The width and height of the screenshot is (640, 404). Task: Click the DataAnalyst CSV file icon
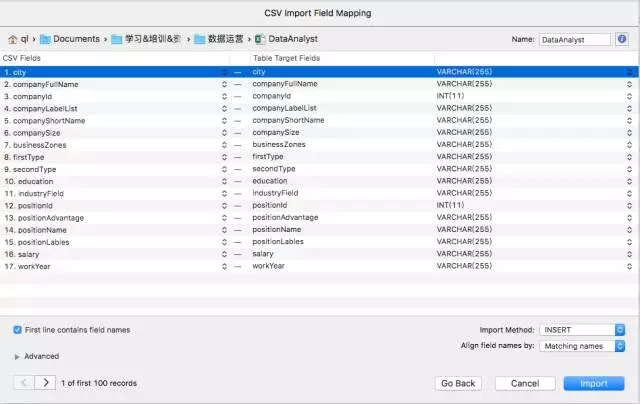coord(260,39)
